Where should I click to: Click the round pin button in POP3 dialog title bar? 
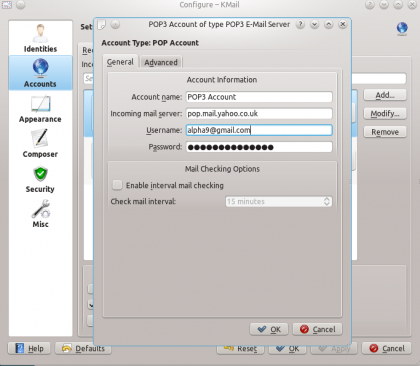[115, 24]
